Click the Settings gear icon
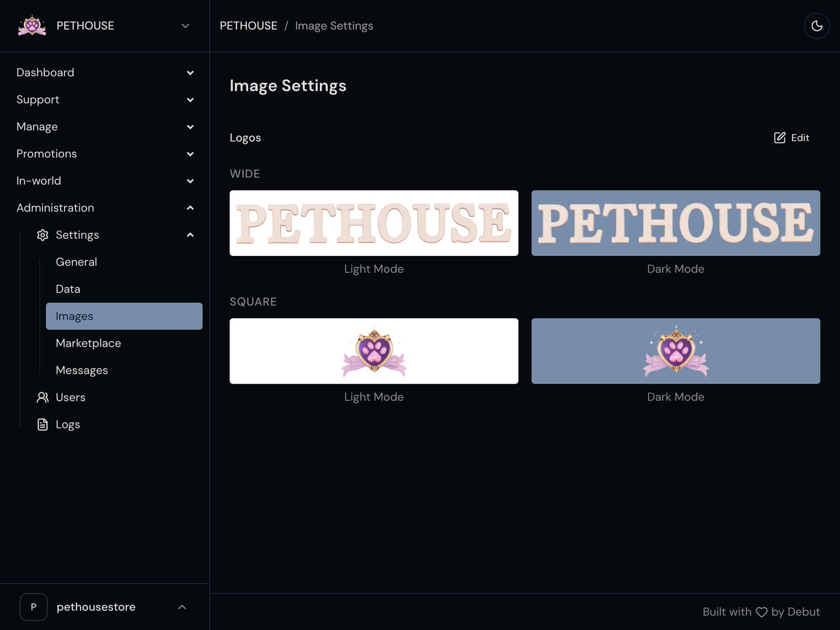Viewport: 840px width, 630px height. [43, 235]
